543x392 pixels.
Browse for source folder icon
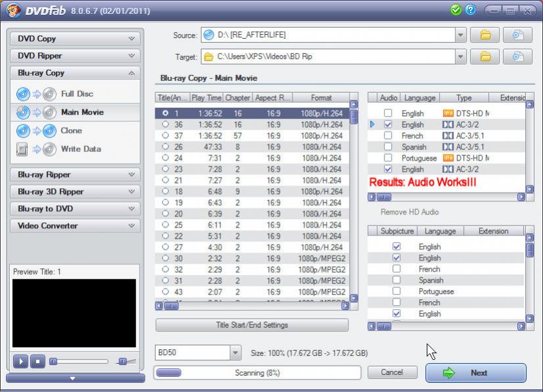(x=485, y=35)
